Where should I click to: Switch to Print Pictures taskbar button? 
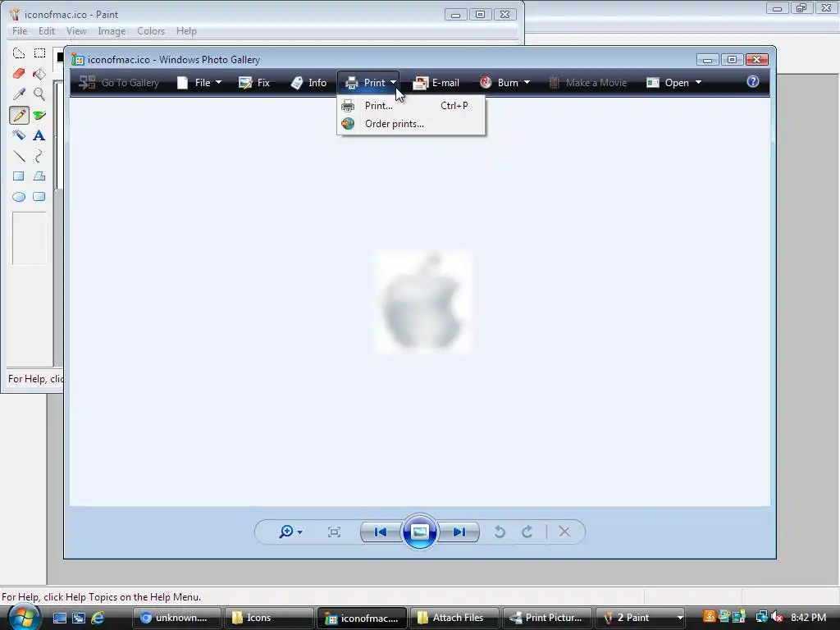point(547,618)
